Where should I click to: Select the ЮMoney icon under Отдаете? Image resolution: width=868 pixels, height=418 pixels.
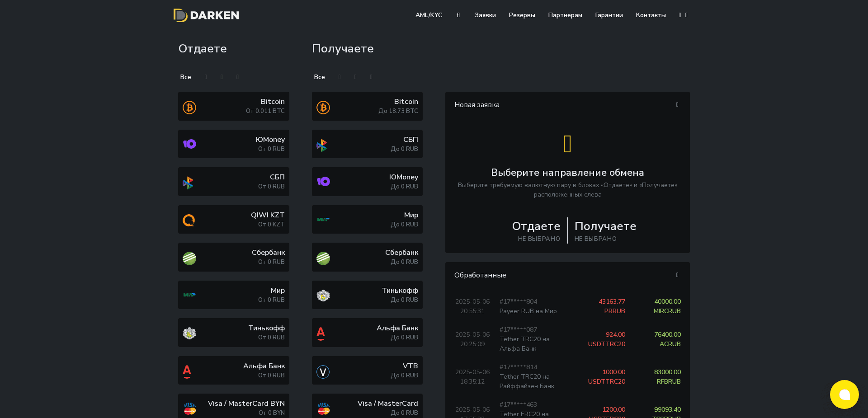(x=189, y=144)
